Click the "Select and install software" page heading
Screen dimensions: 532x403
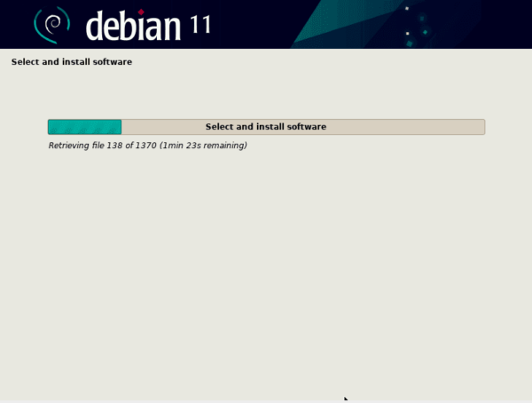(x=72, y=62)
